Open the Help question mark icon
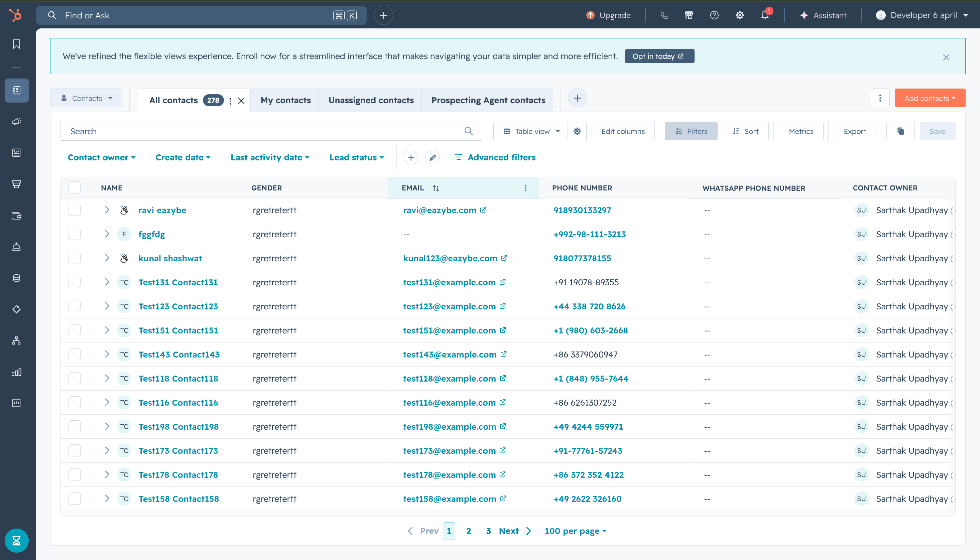Image resolution: width=980 pixels, height=560 pixels. 714,15
